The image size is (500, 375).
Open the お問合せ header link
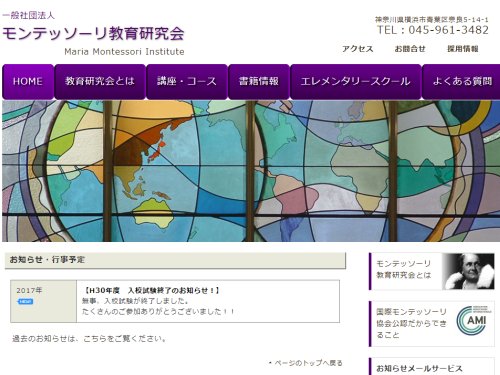coord(410,49)
